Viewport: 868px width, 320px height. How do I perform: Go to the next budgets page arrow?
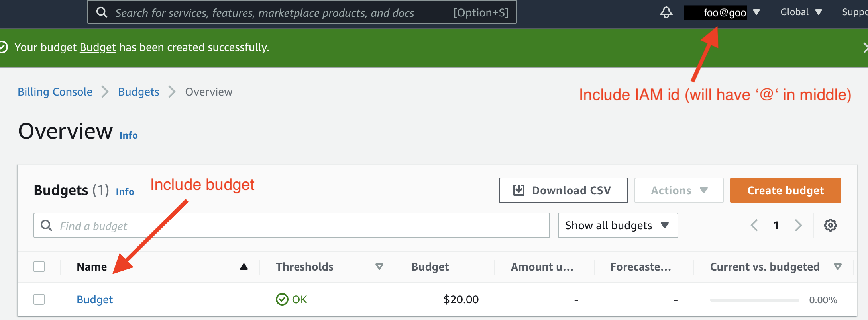[x=798, y=225]
